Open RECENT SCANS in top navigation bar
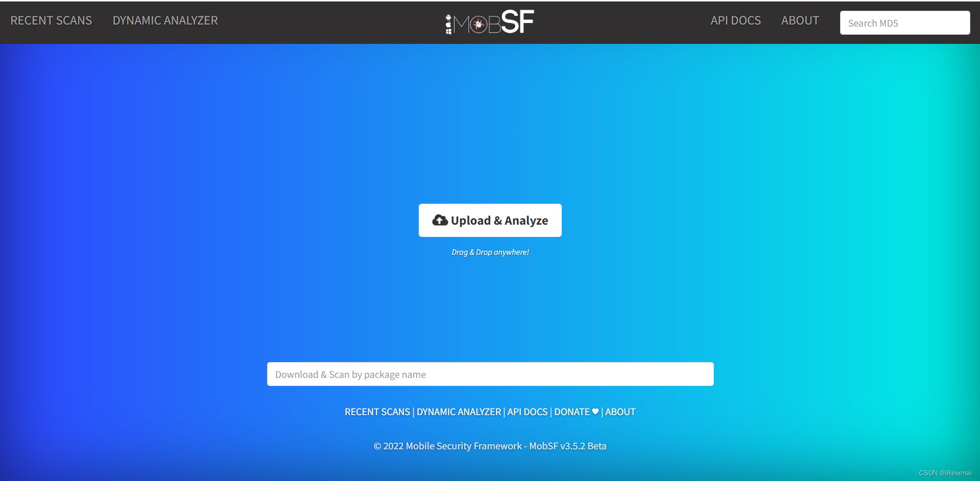The width and height of the screenshot is (980, 481). (x=51, y=20)
